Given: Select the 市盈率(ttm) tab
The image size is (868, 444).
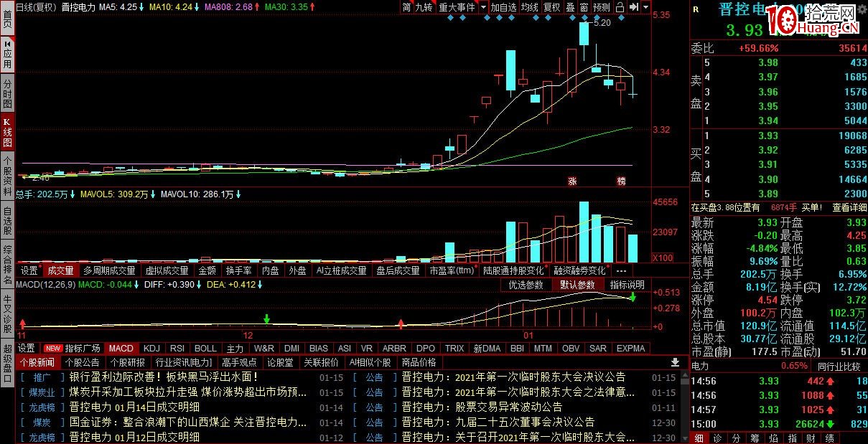Looking at the screenshot, I should coord(452,270).
